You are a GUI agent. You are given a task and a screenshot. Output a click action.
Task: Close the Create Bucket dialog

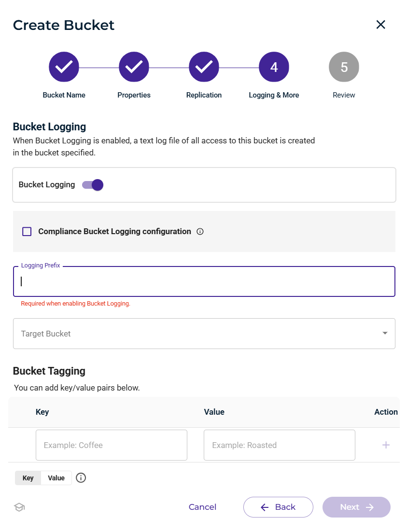click(x=380, y=25)
